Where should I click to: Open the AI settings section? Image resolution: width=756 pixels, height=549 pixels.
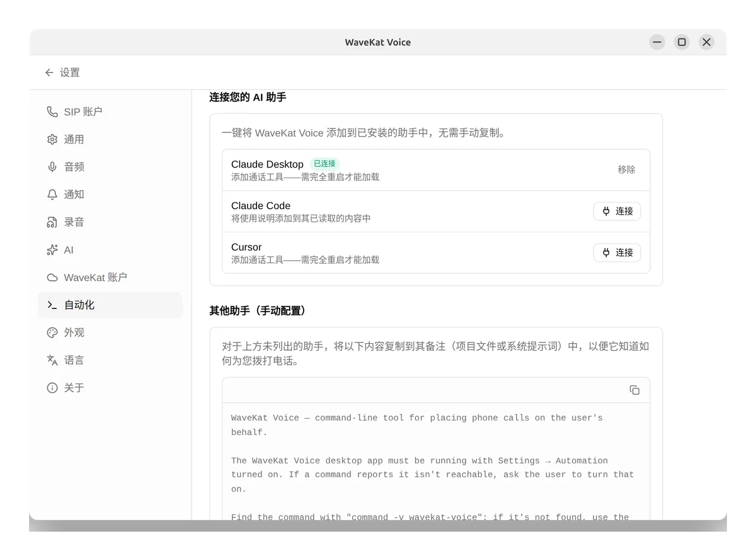tap(110, 250)
